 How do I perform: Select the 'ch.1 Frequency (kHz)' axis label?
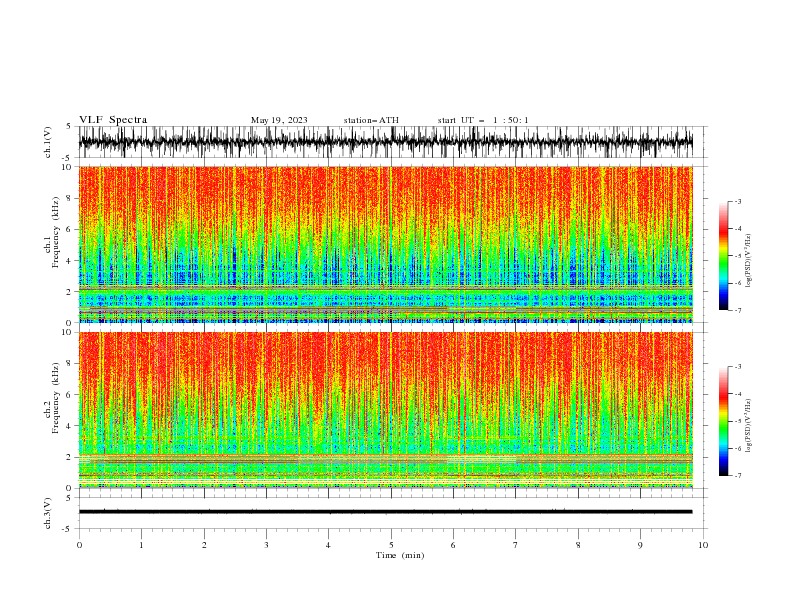point(52,231)
